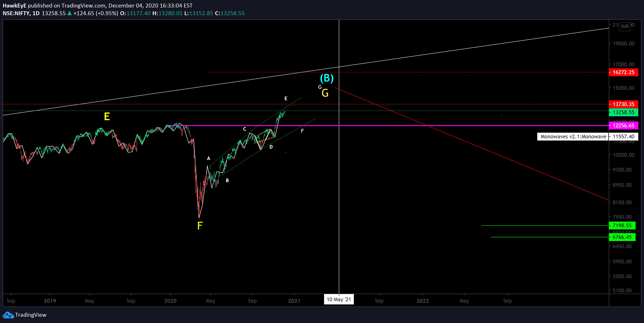Select the green 7198.55 price label

[x=622, y=226]
